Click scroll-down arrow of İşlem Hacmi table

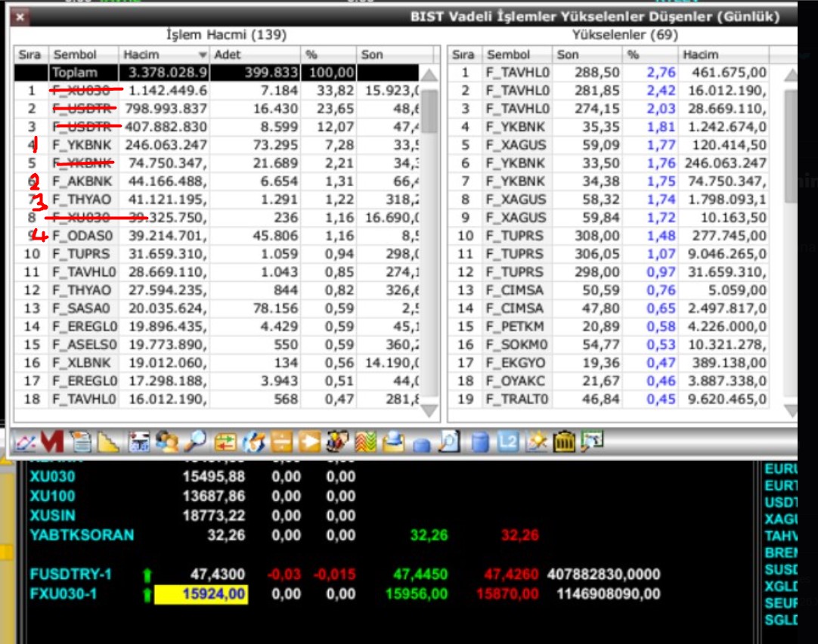[429, 411]
